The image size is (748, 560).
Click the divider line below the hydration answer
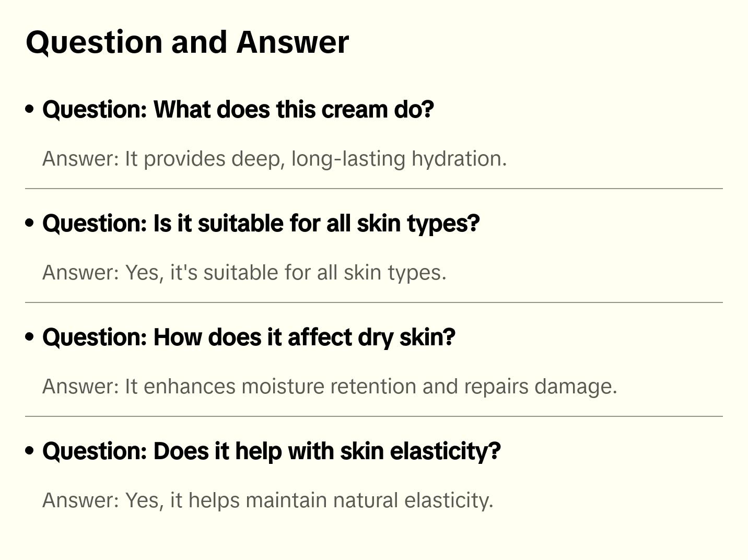pyautogui.click(x=373, y=189)
